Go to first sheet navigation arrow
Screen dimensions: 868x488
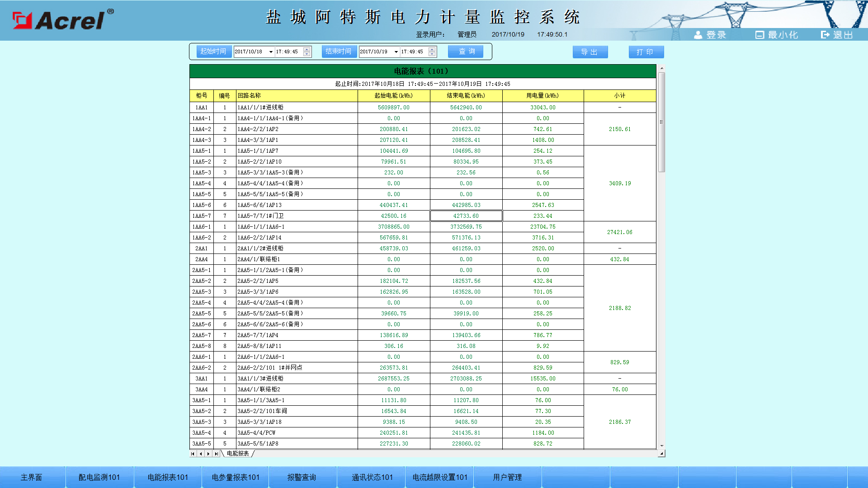coord(193,454)
